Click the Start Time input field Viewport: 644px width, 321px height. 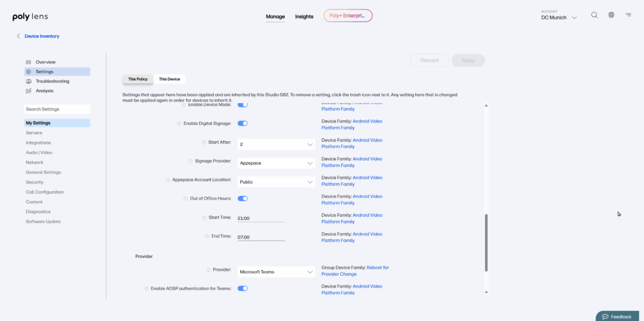[261, 218]
